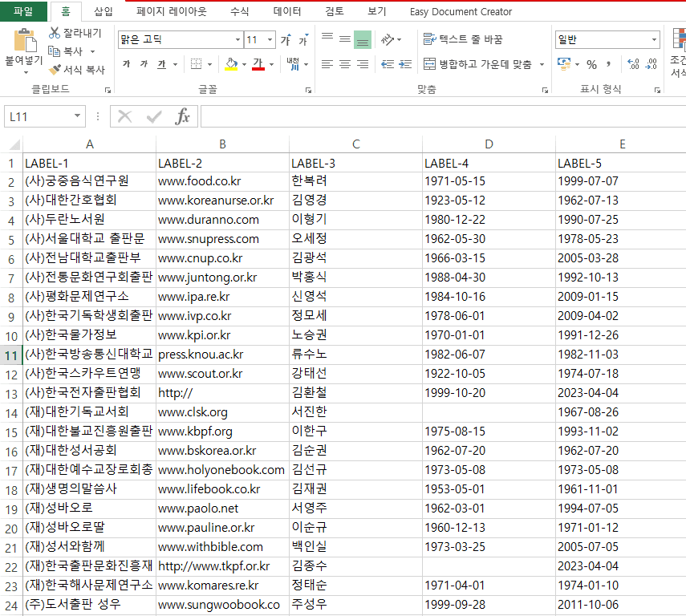
Task: Click the cell borders icon
Action: click(197, 64)
